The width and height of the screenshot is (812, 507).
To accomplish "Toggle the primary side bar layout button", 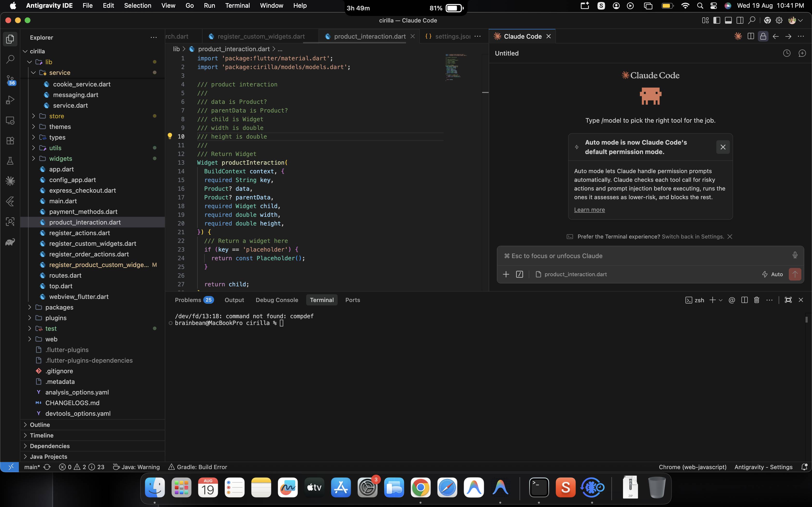I will (717, 21).
